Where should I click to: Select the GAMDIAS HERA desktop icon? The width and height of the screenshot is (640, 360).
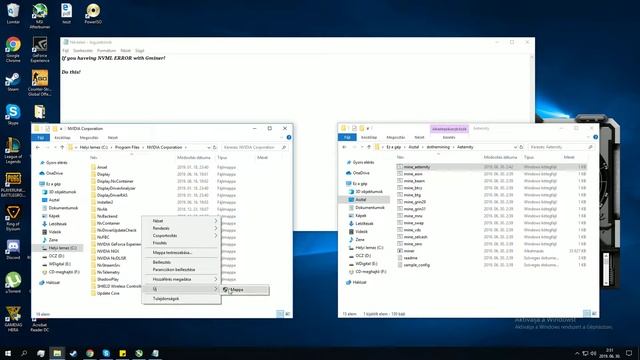click(x=13, y=319)
